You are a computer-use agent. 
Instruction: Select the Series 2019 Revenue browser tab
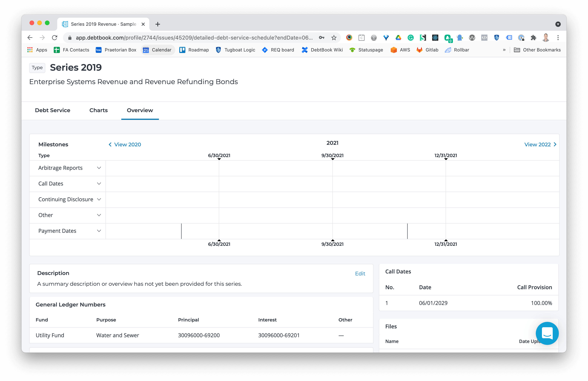pos(103,24)
